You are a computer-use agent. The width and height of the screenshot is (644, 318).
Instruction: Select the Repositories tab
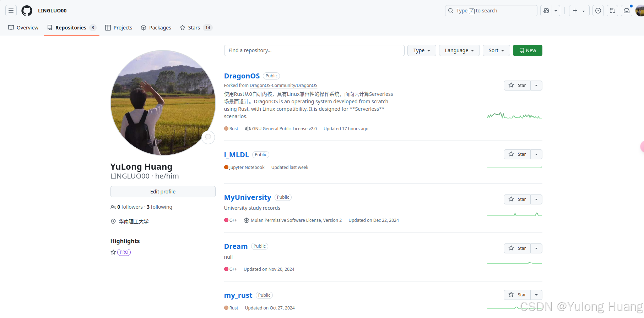coord(71,28)
